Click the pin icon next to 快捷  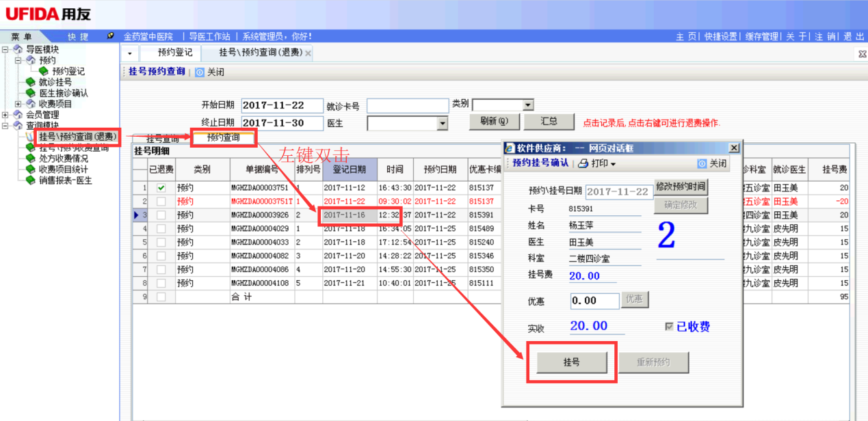pyautogui.click(x=111, y=36)
